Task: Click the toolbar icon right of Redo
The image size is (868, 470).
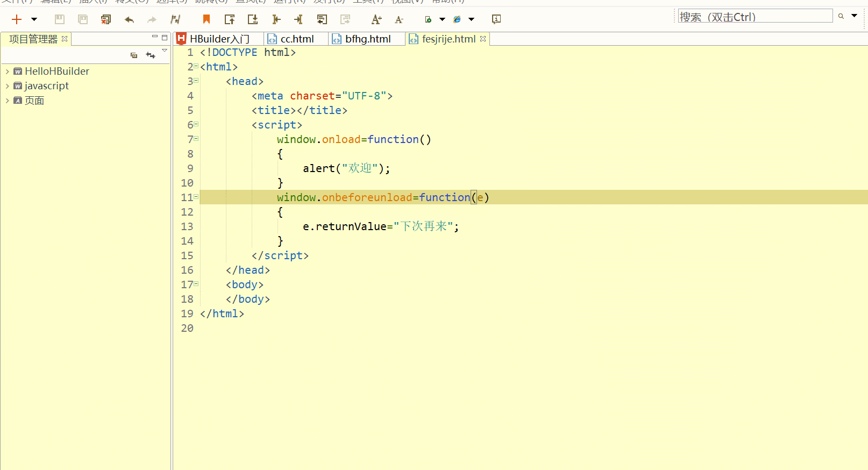Action: pos(175,19)
